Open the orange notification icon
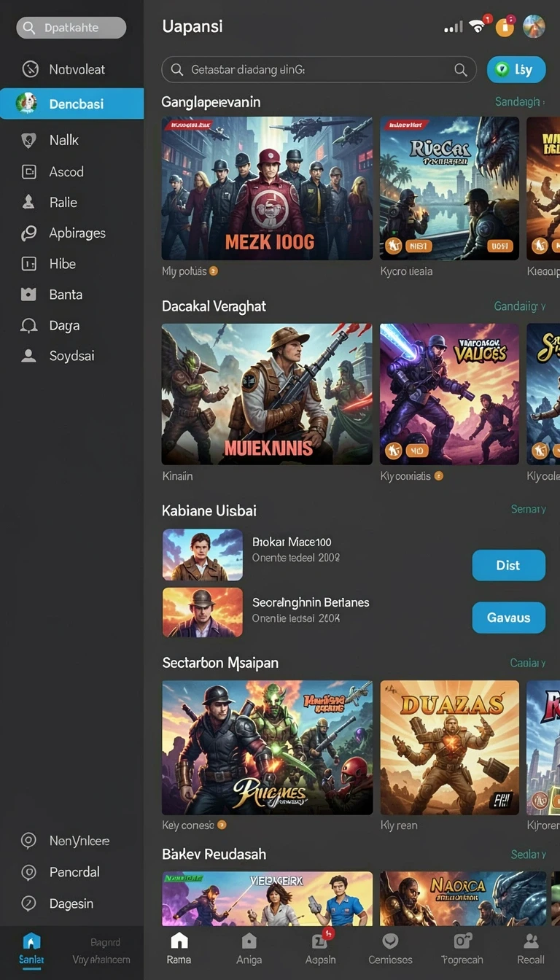 click(x=505, y=27)
